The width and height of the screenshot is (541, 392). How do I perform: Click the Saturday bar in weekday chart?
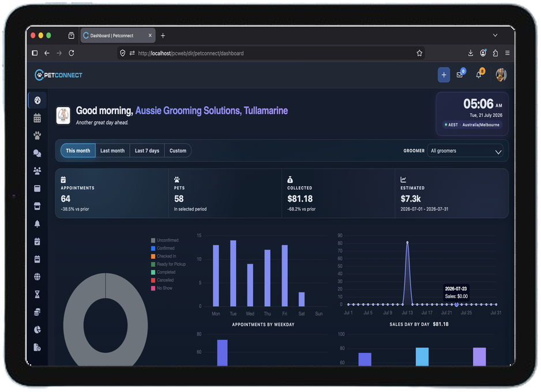[x=302, y=299]
